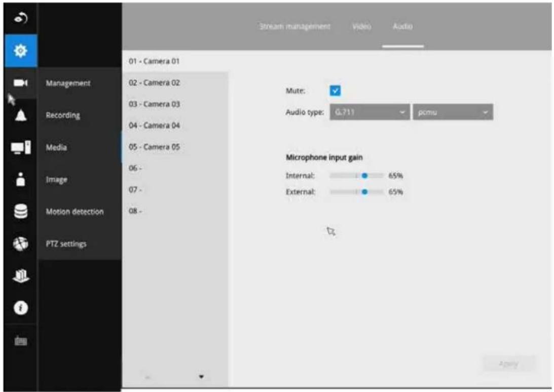Select empty channel 07 row
This screenshot has width=554, height=392.
[x=175, y=189]
